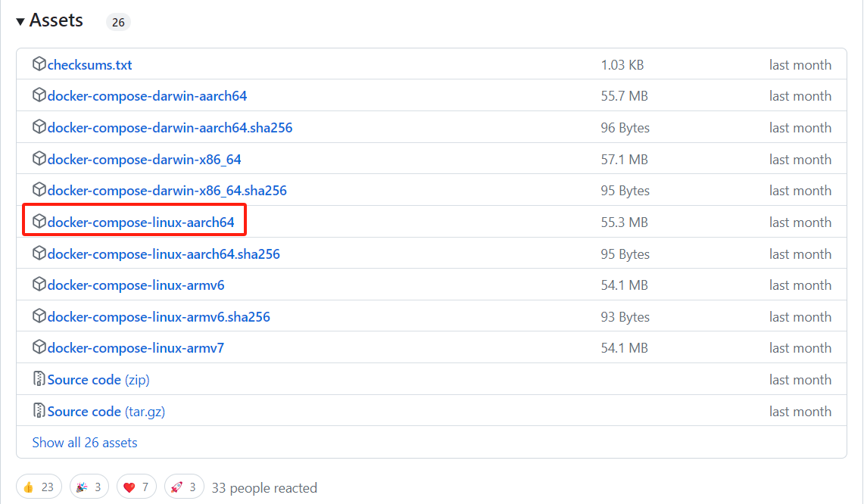Add thumbs up reaction with 23 votes

39,487
